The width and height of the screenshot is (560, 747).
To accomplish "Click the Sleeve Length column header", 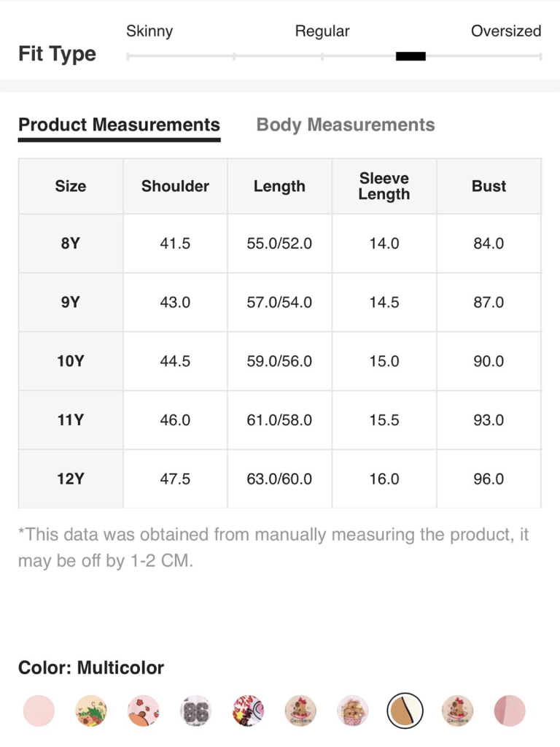I will pos(384,186).
